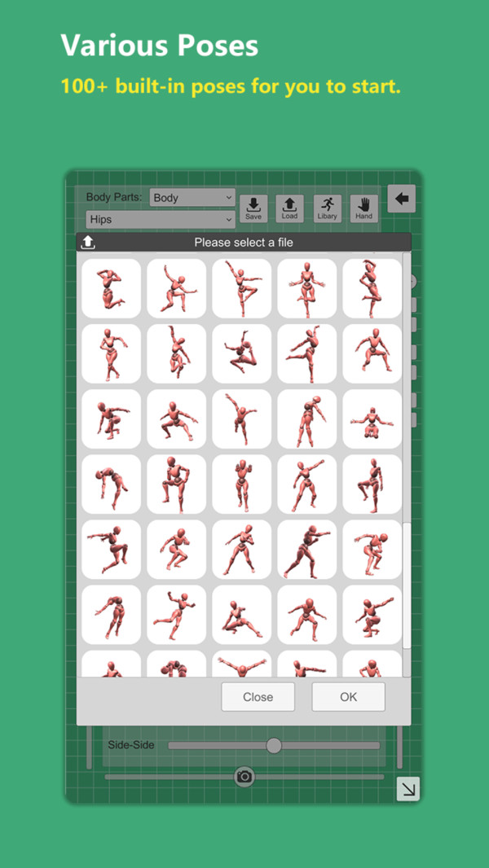489x868 pixels.
Task: Tap the camera icon on bottom slider
Action: [x=244, y=777]
